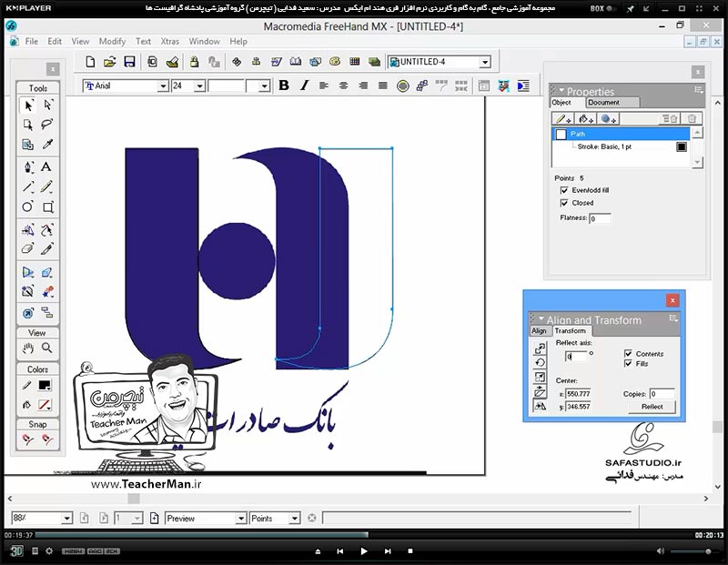Open the Window menu
Viewport: 728px width, 565px height.
(204, 41)
